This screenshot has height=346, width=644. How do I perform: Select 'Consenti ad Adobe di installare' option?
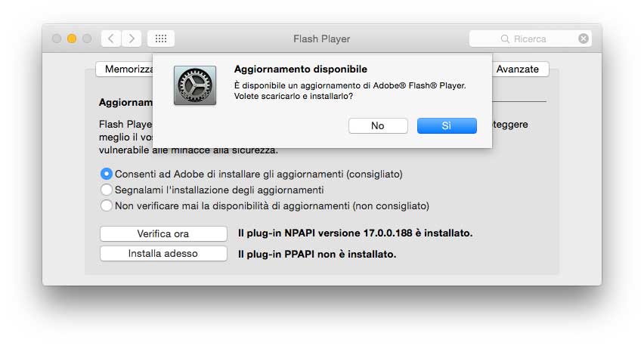click(107, 174)
